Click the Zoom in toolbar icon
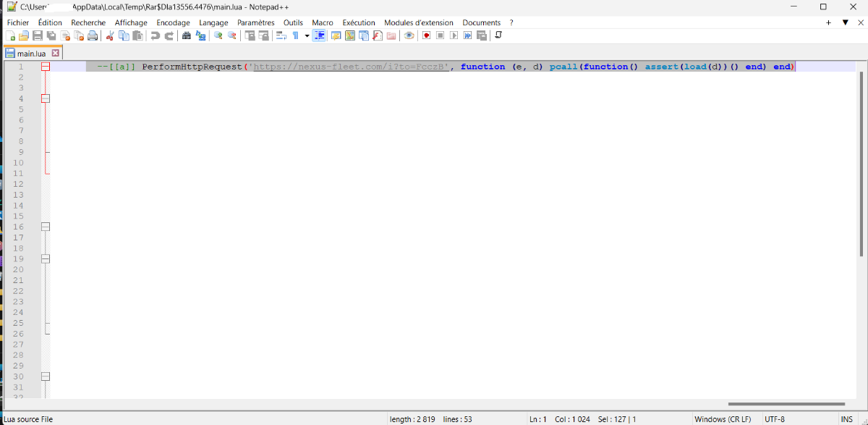Viewport: 868px width, 425px height. click(x=218, y=35)
